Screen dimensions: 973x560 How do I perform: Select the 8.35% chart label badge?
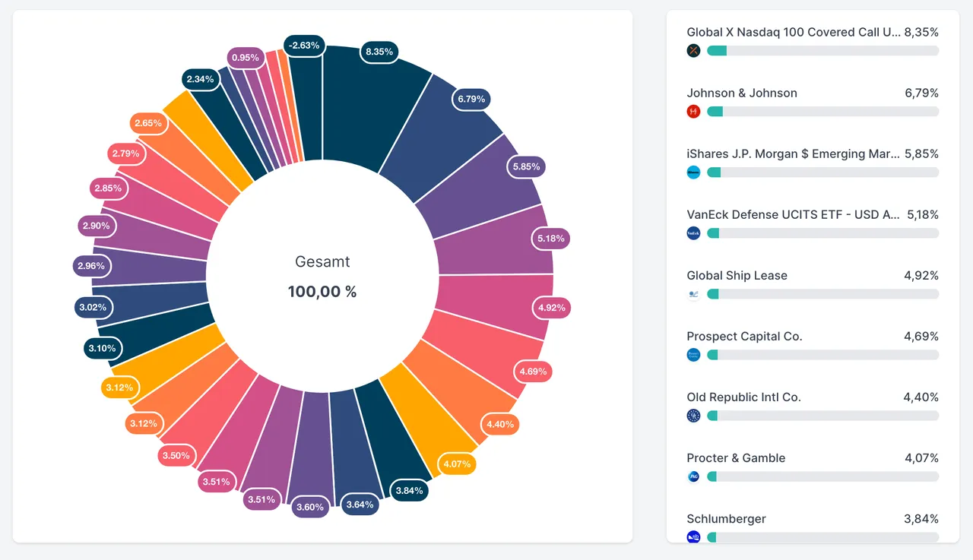[x=379, y=52]
